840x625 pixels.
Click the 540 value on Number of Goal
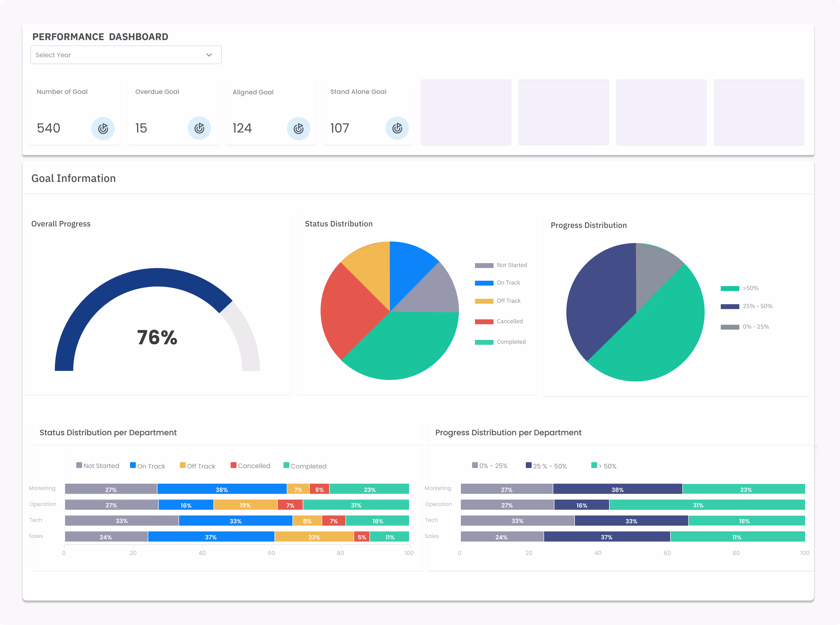pyautogui.click(x=48, y=128)
